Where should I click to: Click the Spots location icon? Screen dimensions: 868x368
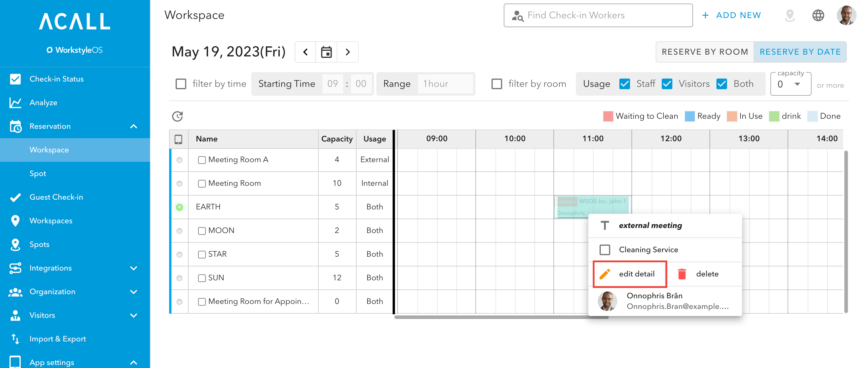click(15, 245)
